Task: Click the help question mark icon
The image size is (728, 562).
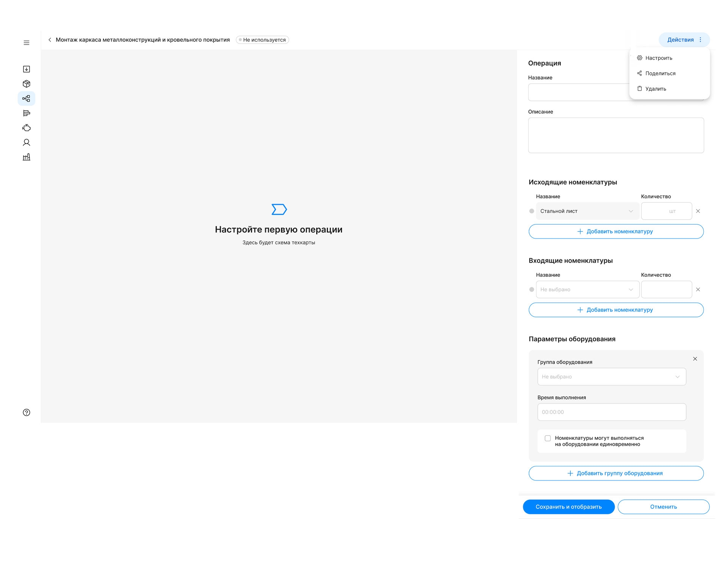Action: (x=27, y=413)
